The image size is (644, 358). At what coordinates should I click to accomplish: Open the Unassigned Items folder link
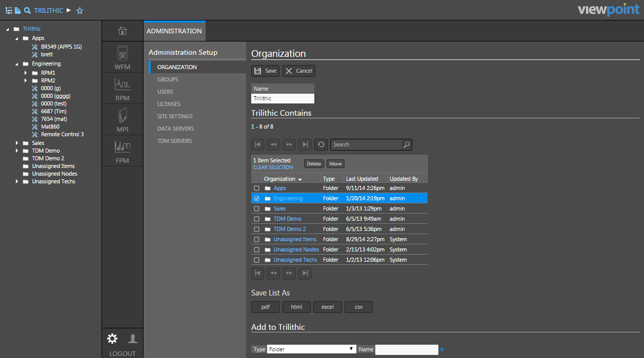(295, 239)
